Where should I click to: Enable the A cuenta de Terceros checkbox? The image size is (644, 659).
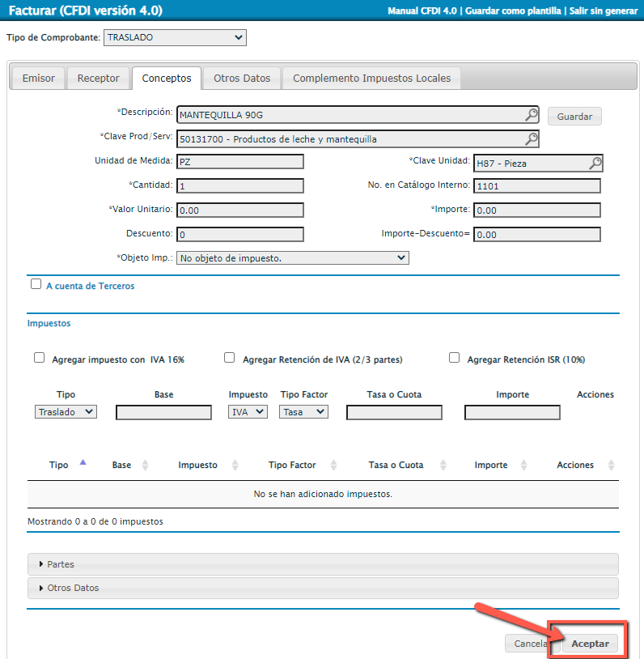pyautogui.click(x=36, y=284)
